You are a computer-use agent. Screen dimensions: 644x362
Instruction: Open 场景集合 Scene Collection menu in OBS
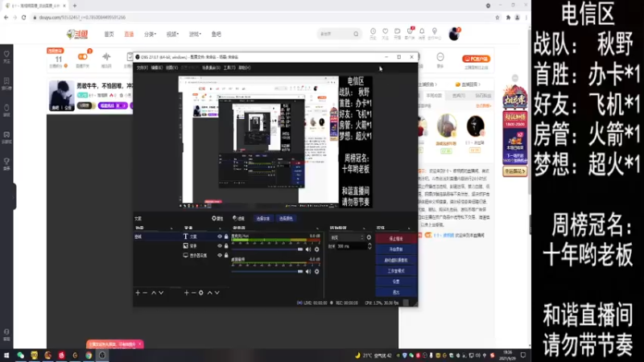[211, 68]
